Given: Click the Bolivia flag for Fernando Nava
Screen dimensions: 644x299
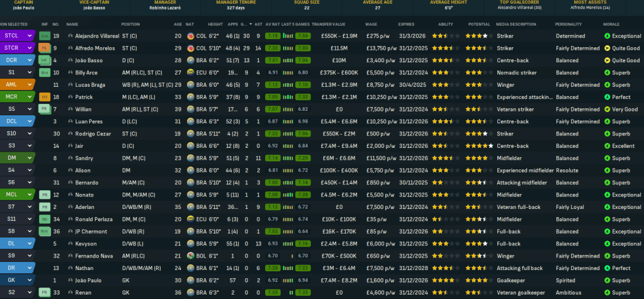Looking at the screenshot, I should [x=191, y=256].
